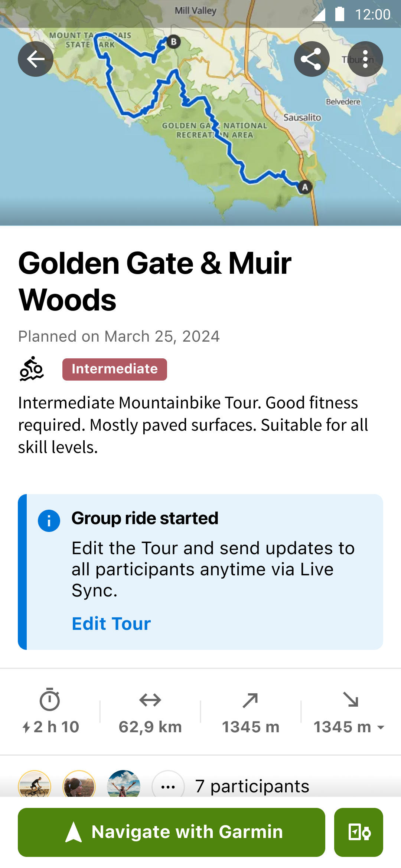Tap the mountain bike sport icon
The height and width of the screenshot is (868, 401).
tap(32, 369)
